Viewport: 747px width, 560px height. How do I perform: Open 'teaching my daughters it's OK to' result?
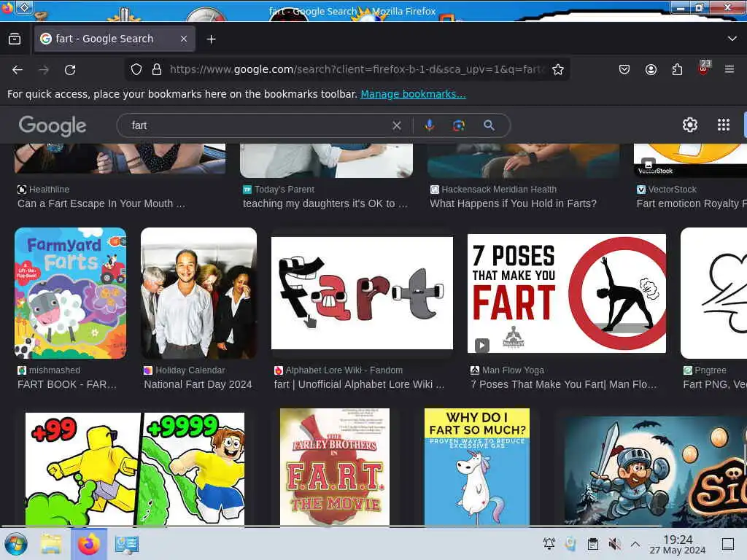tap(325, 204)
